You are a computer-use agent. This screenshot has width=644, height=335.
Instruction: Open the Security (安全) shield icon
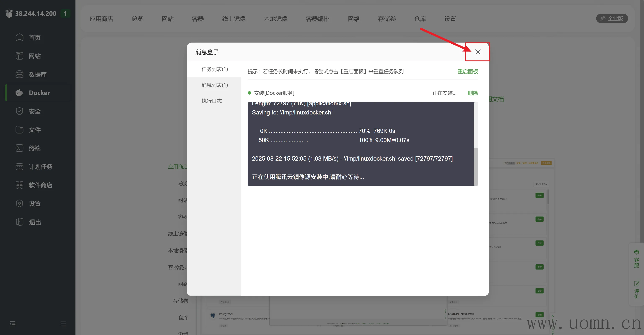pyautogui.click(x=19, y=111)
